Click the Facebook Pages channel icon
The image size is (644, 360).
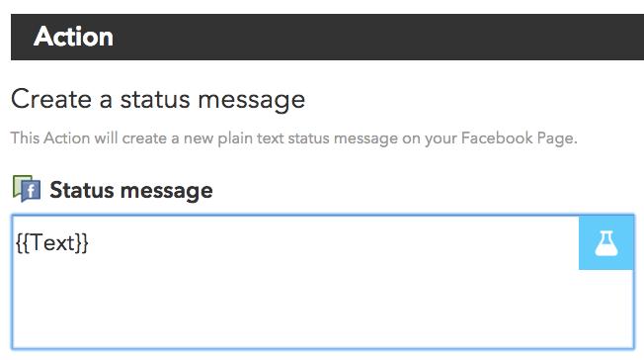[27, 189]
